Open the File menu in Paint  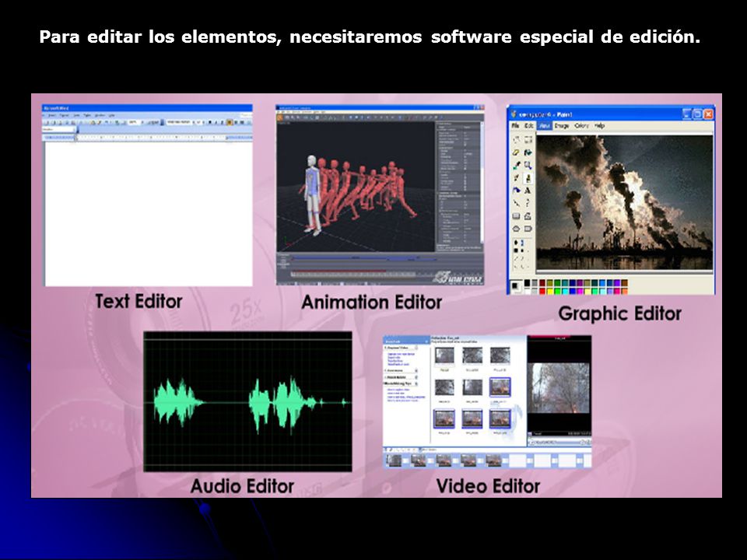[x=515, y=126]
